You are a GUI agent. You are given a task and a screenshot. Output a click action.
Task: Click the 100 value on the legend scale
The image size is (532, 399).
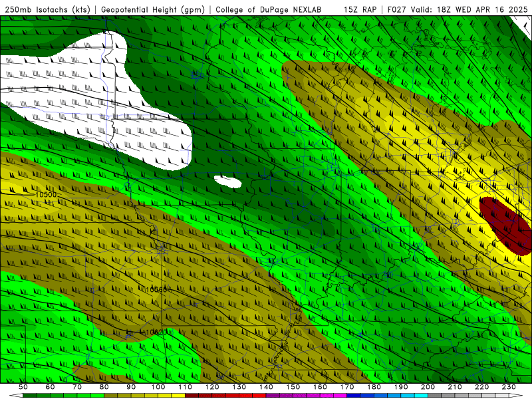click(158, 387)
